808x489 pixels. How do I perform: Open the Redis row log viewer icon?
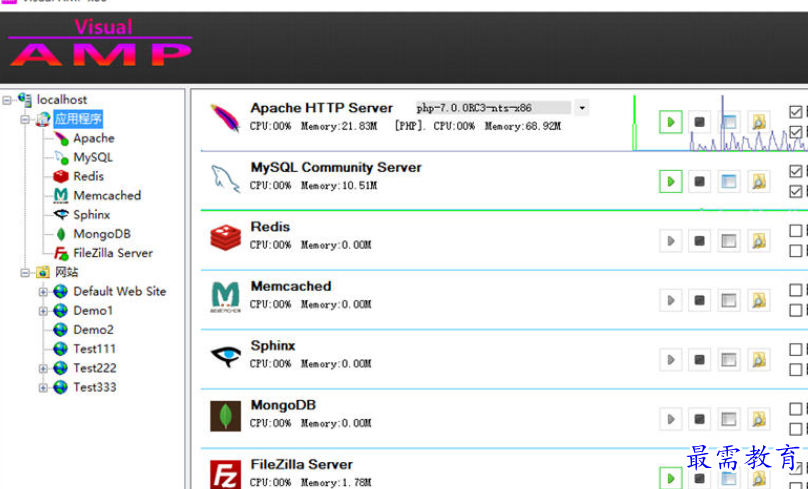(x=759, y=241)
